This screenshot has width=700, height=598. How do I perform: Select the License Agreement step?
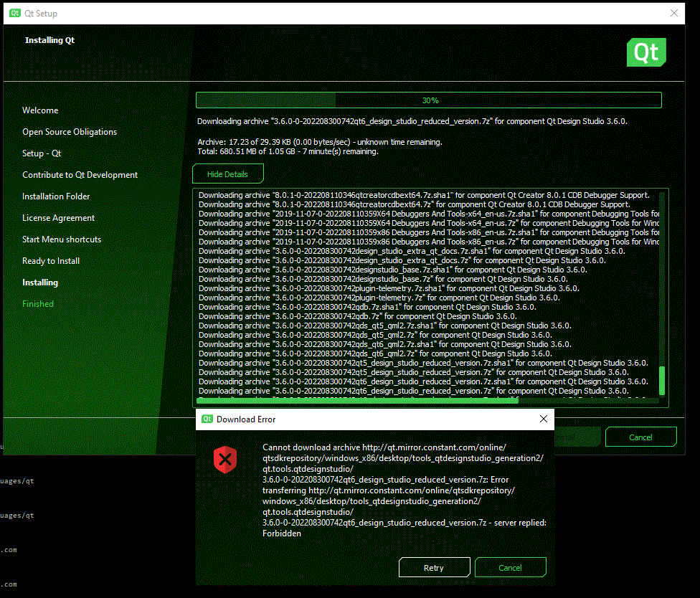[x=59, y=218]
